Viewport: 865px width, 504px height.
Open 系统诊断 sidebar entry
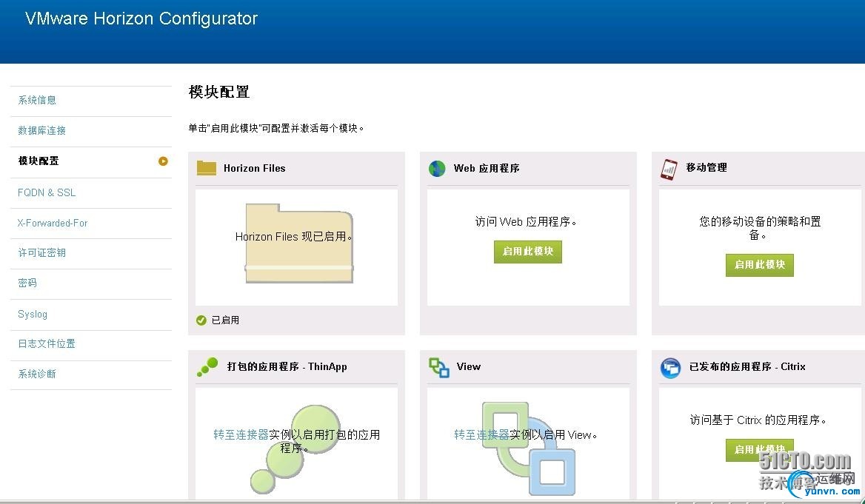(x=37, y=374)
